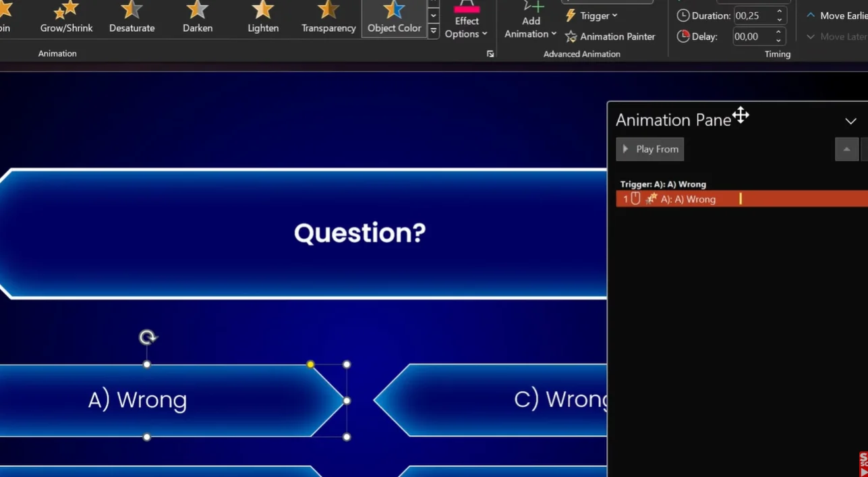Pick the Lighten animation effect
Viewport: 868px width, 477px height.
(262, 18)
